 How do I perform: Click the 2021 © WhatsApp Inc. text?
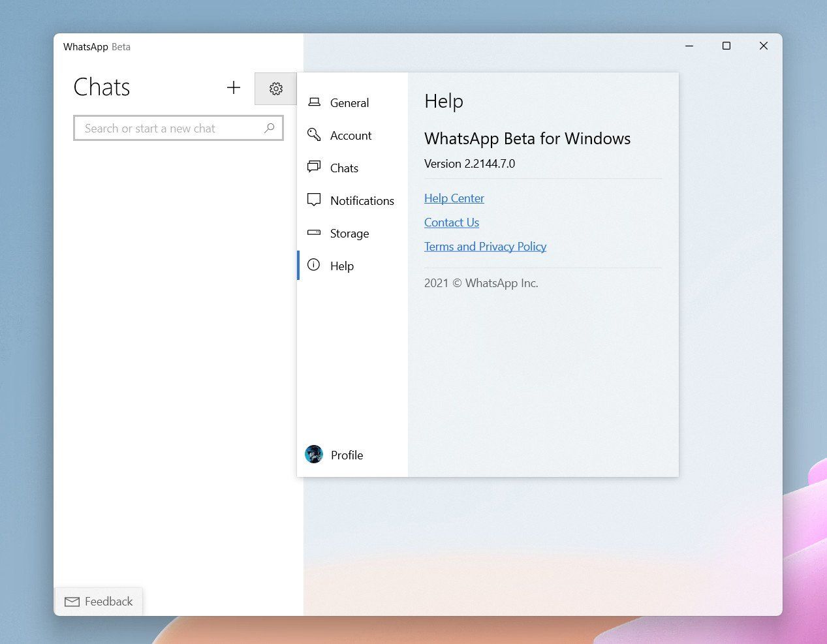click(481, 283)
